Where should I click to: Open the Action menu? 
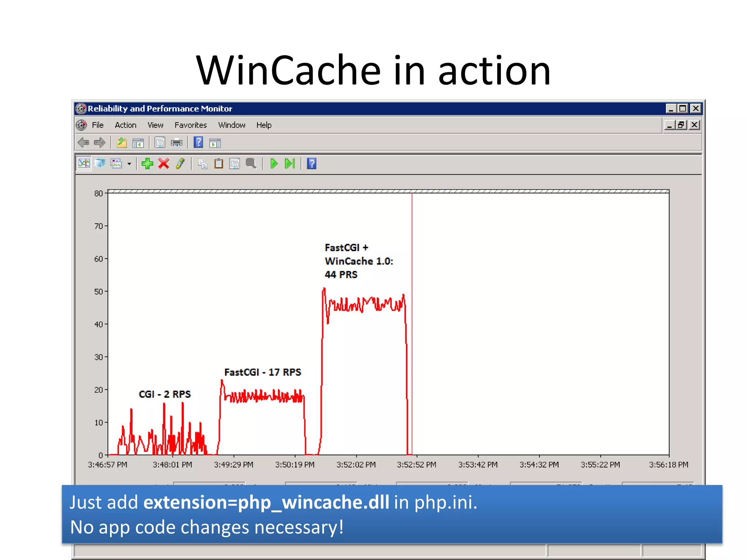[125, 125]
